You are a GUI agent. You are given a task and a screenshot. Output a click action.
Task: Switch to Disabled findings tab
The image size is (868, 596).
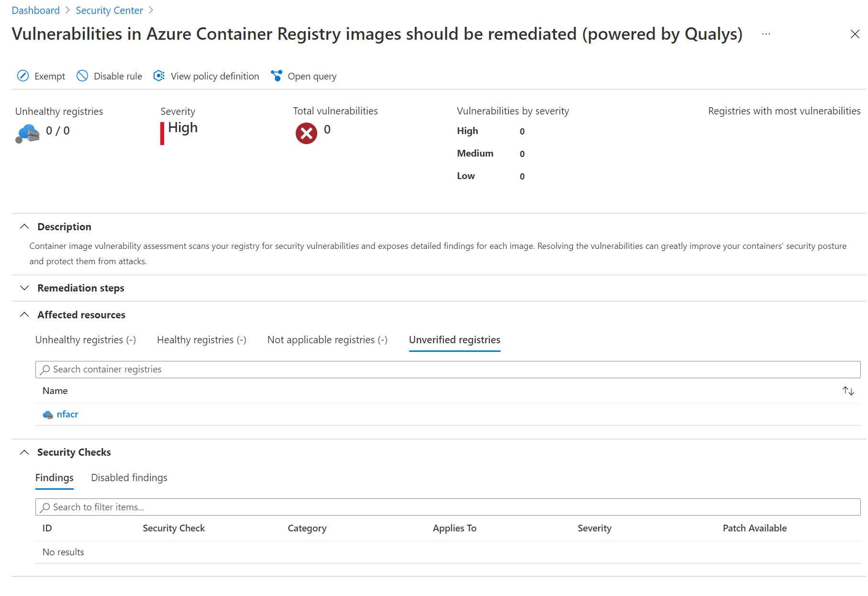(129, 478)
